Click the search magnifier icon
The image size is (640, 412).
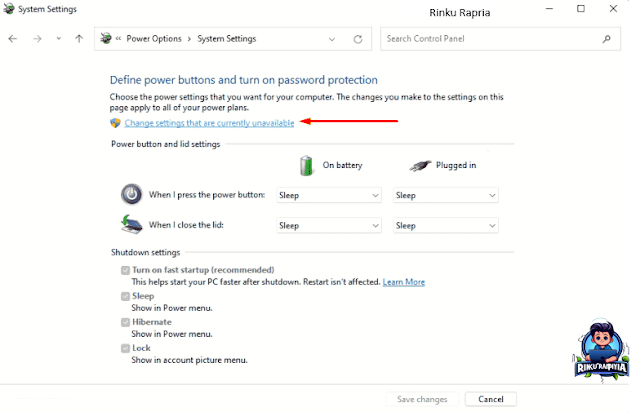(x=607, y=39)
